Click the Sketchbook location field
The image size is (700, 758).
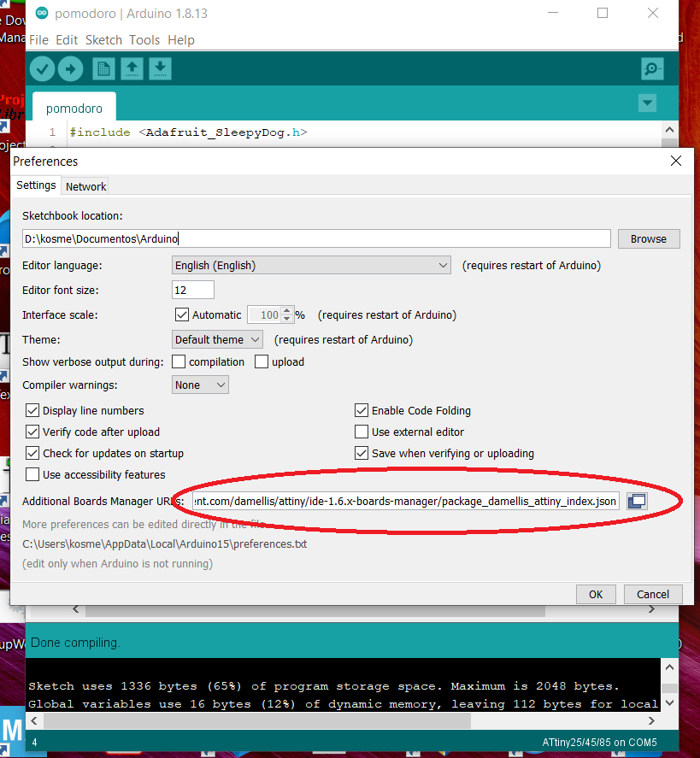[x=316, y=238]
